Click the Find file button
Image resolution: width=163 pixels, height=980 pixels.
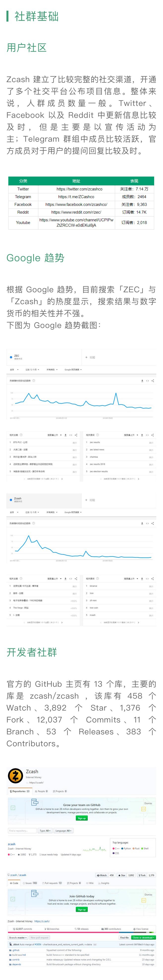pos(124,938)
